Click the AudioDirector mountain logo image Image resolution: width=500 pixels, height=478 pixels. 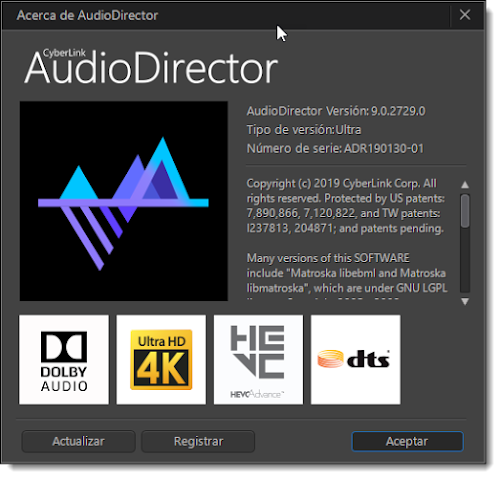pyautogui.click(x=124, y=201)
